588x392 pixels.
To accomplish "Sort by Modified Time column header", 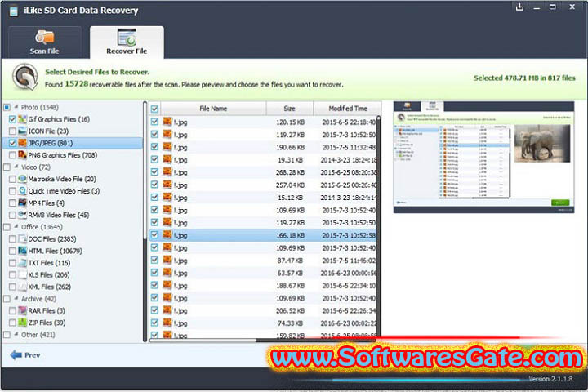I will (348, 109).
